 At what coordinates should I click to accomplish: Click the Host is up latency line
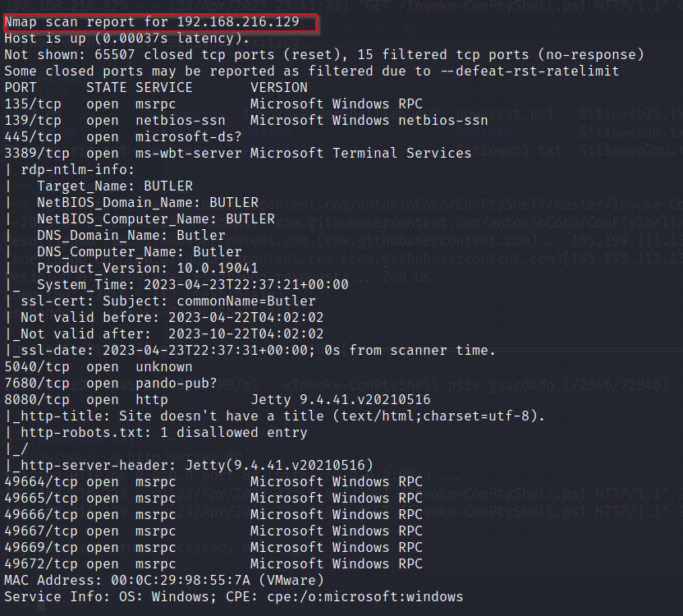(127, 39)
